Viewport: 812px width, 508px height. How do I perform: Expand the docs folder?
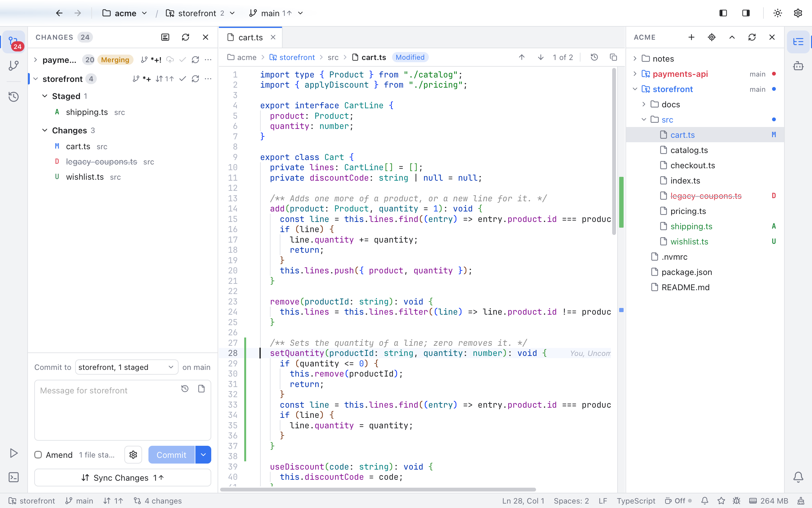pyautogui.click(x=644, y=104)
